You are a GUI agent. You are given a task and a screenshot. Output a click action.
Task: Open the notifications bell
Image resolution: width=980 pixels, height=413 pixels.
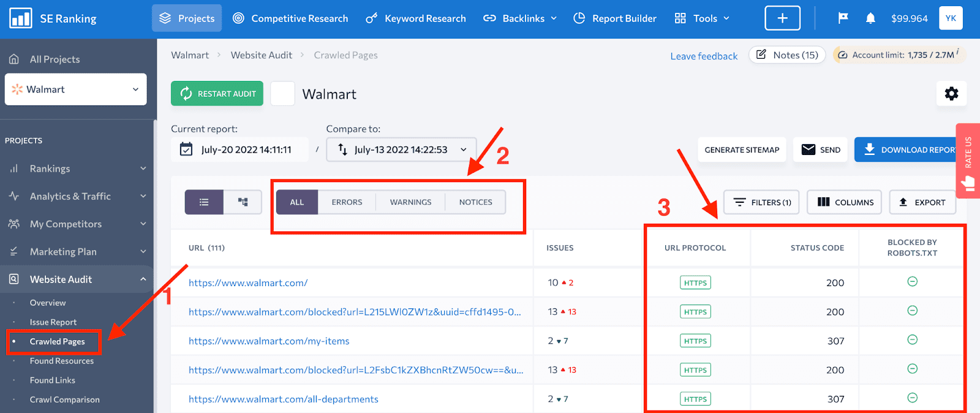[x=870, y=18]
